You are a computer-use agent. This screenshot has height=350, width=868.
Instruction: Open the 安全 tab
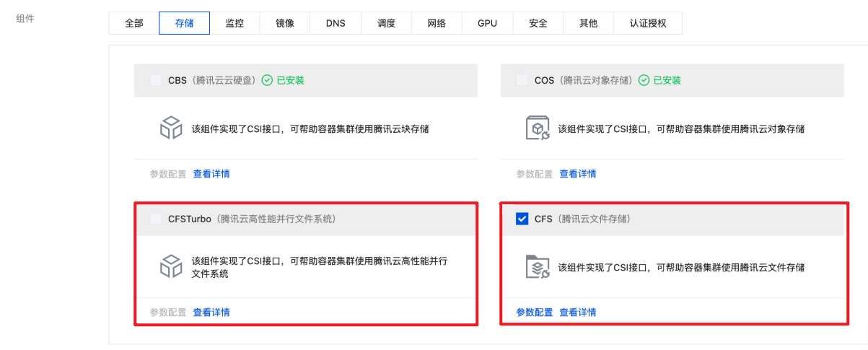coord(538,23)
